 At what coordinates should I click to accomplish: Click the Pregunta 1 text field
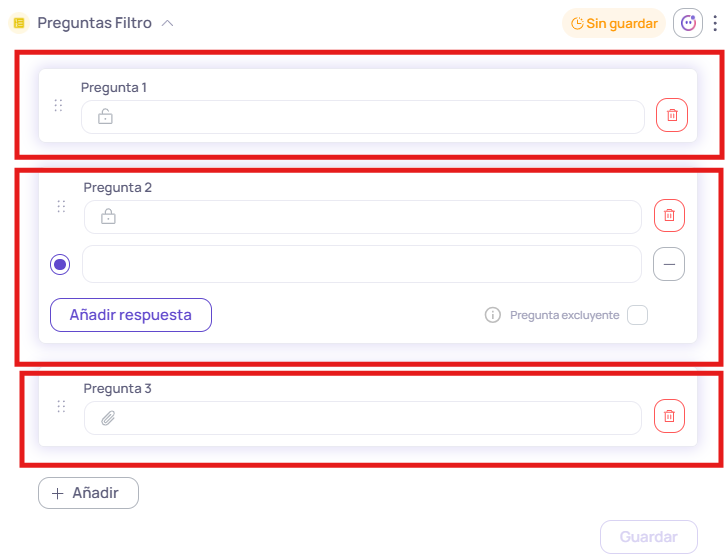375,117
